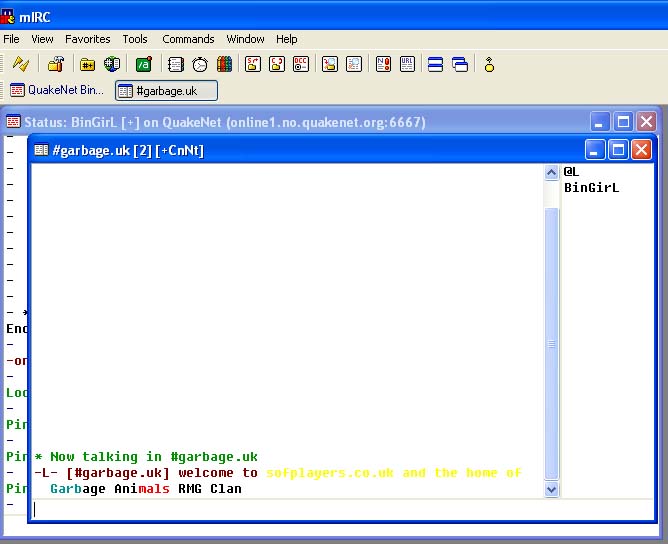Image resolution: width=668 pixels, height=544 pixels.
Task: Open mIRC Options hammer icon
Action: point(55,64)
